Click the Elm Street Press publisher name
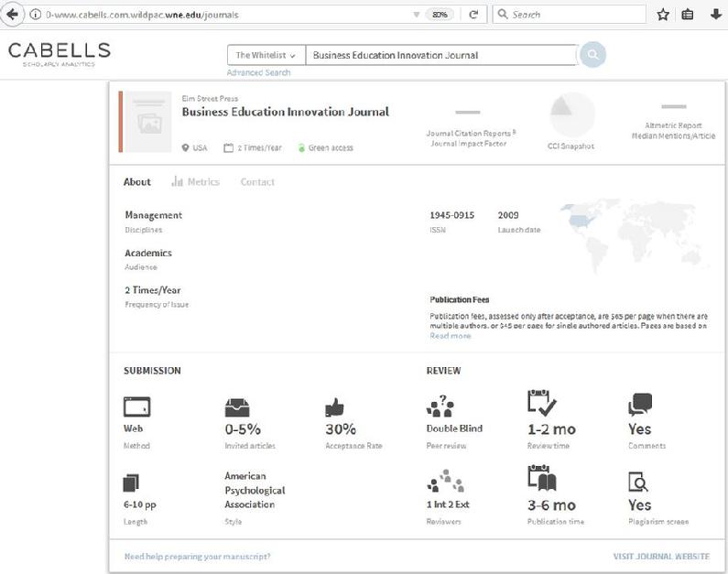Viewport: 728px width, 574px height. [210, 98]
